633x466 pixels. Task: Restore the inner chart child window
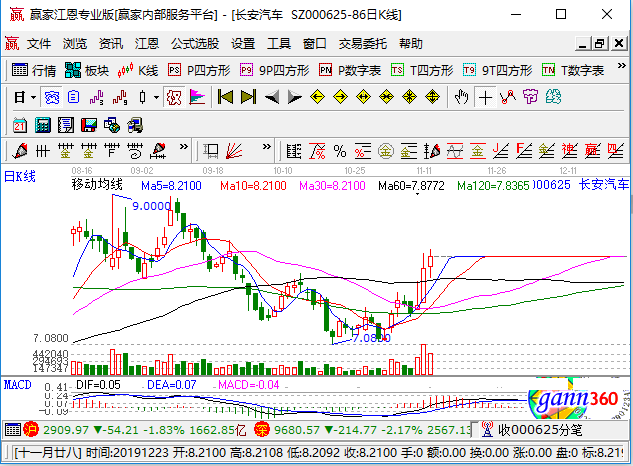click(x=600, y=43)
